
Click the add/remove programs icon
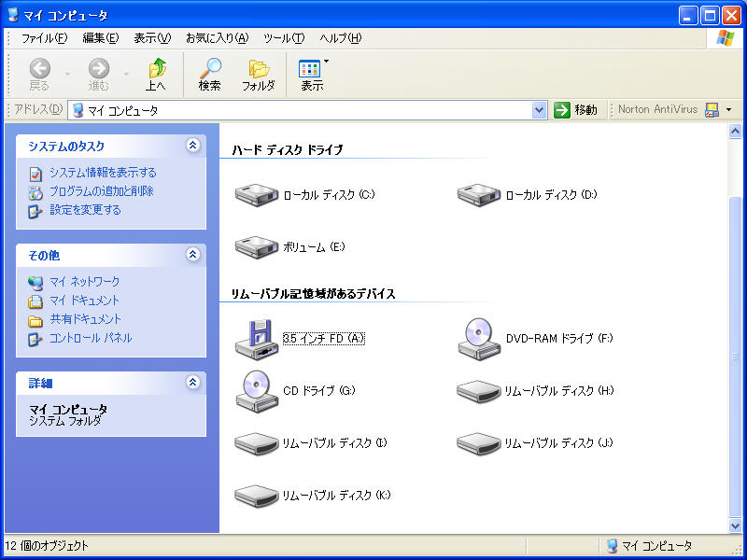tap(35, 192)
